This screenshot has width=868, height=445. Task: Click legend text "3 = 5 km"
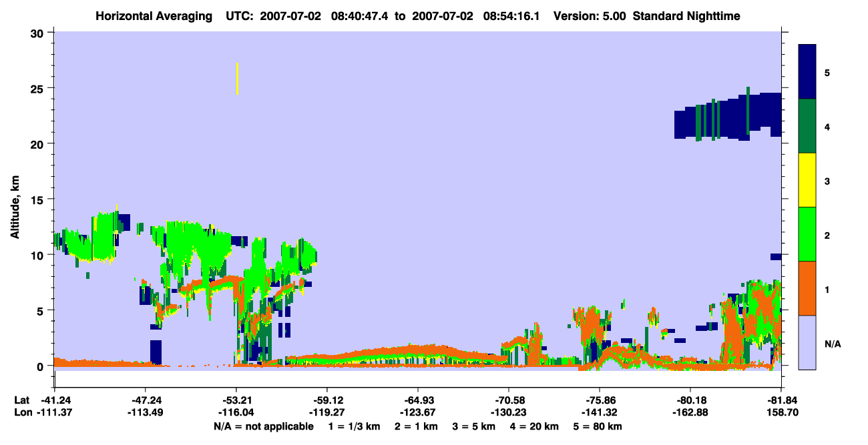tap(474, 426)
